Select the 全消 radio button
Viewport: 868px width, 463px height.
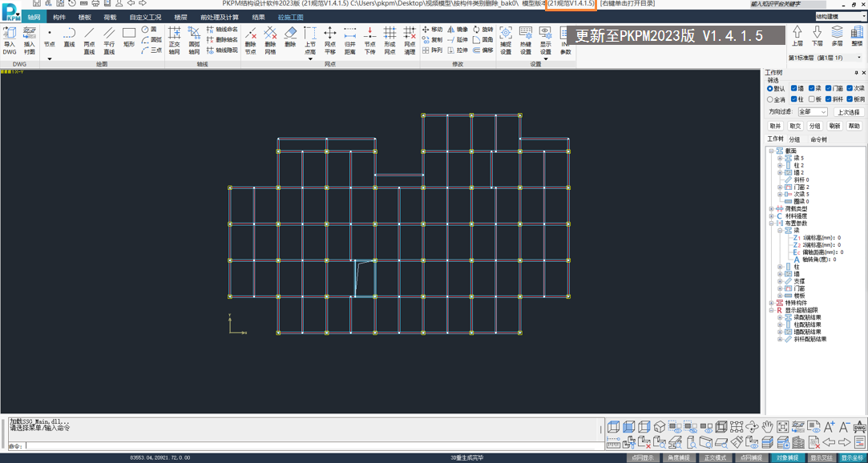click(x=770, y=100)
